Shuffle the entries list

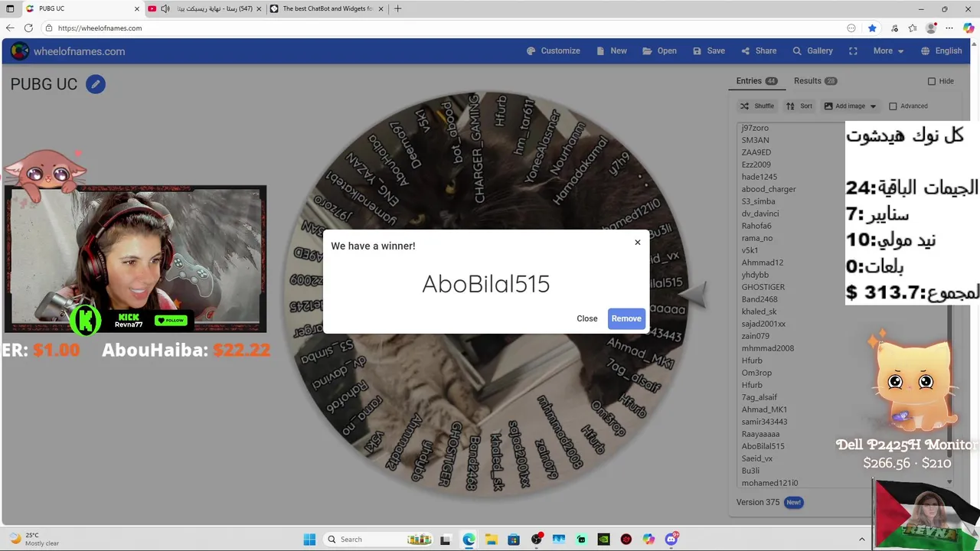pos(756,106)
